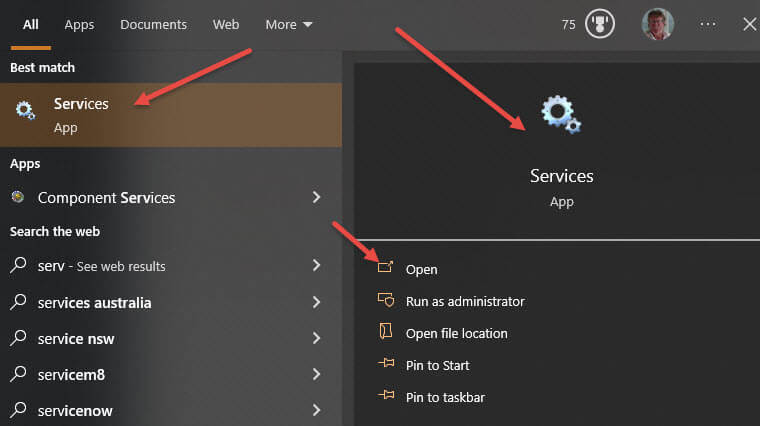
Task: Expand the services australia result arrow
Action: [x=317, y=302]
